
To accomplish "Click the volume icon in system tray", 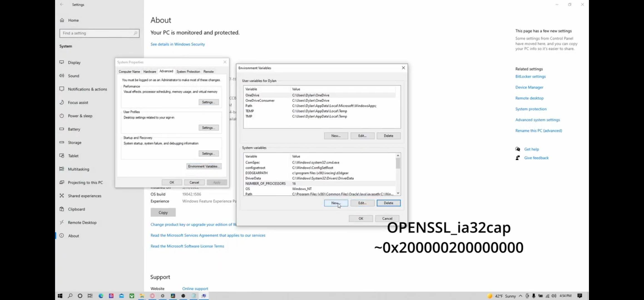I will [x=554, y=296].
